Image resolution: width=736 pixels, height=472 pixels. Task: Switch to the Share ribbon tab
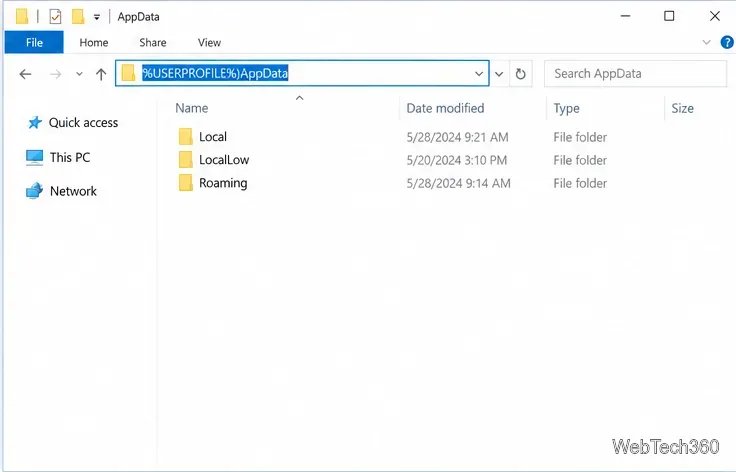[x=153, y=43]
